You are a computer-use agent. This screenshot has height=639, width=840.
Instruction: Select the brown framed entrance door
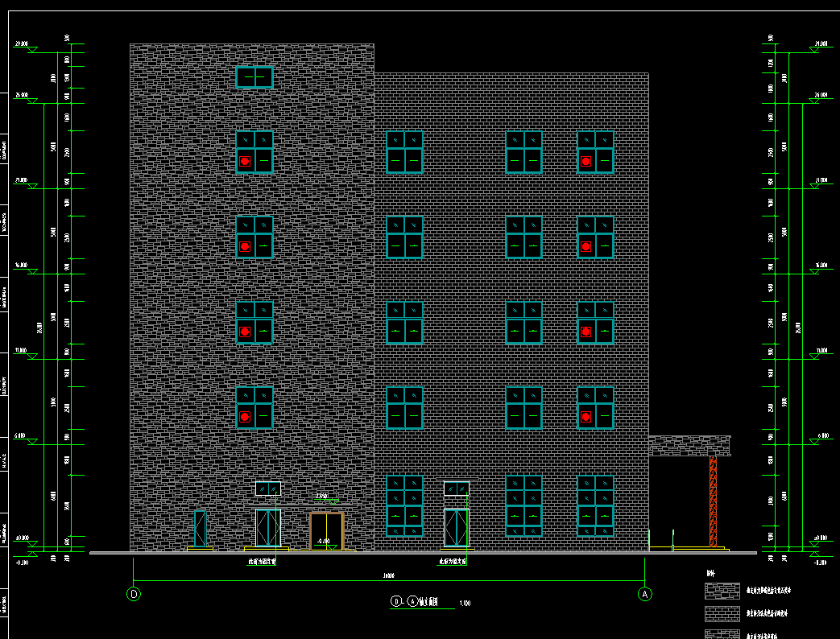tap(326, 531)
